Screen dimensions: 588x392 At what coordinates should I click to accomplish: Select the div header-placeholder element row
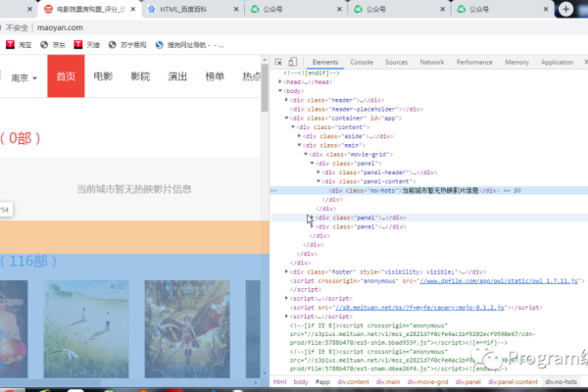point(357,109)
